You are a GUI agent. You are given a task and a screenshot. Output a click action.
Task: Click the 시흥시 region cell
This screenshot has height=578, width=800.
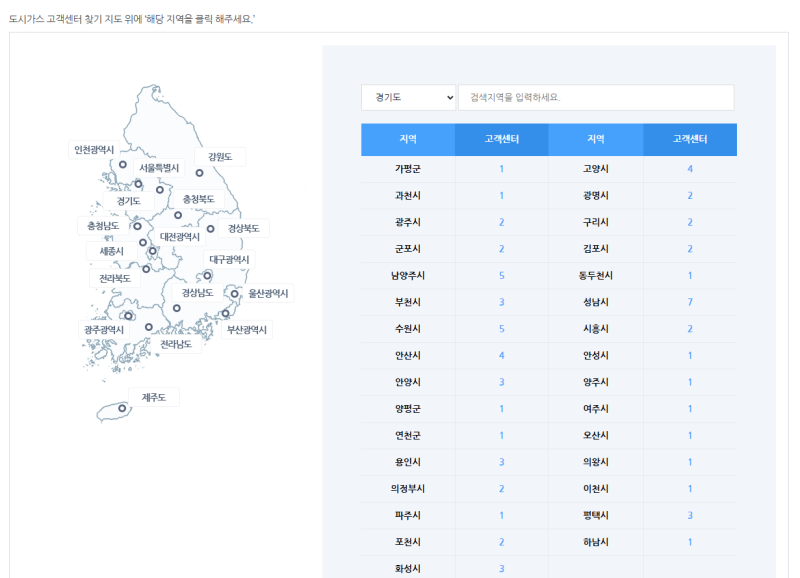[596, 329]
